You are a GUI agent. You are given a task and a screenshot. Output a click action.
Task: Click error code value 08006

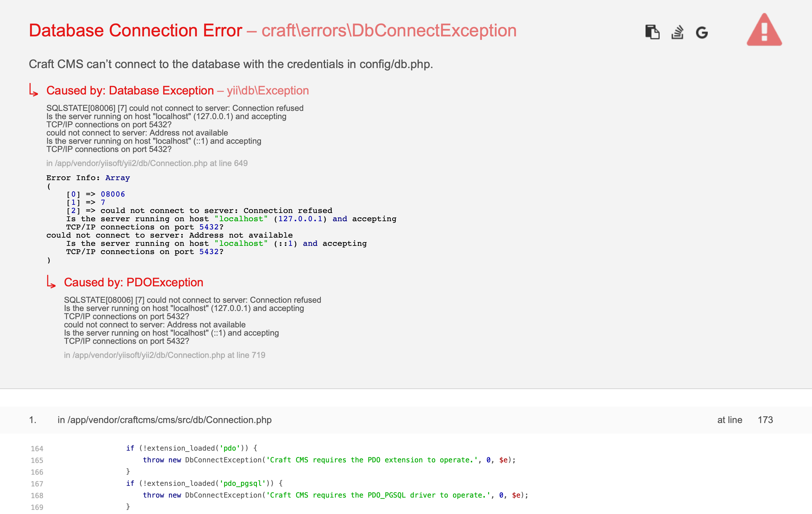coord(113,194)
